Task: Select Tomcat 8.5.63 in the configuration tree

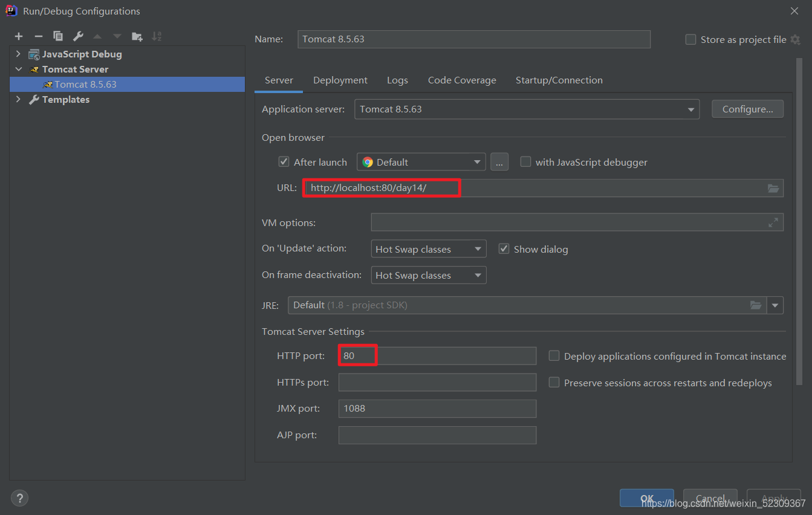Action: click(x=128, y=85)
